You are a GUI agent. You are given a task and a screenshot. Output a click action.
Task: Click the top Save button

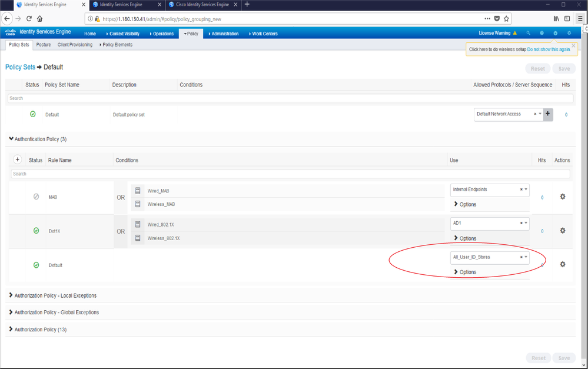coord(564,69)
